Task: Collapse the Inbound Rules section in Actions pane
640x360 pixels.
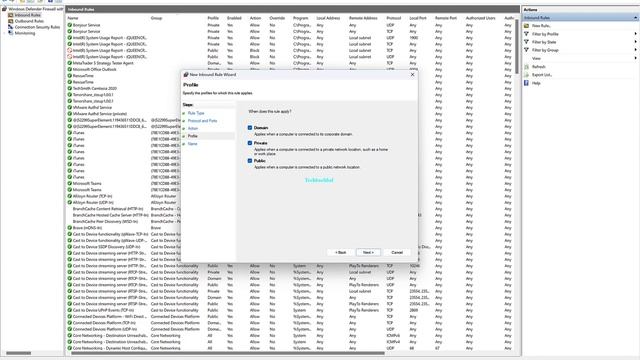Action: tap(636, 18)
